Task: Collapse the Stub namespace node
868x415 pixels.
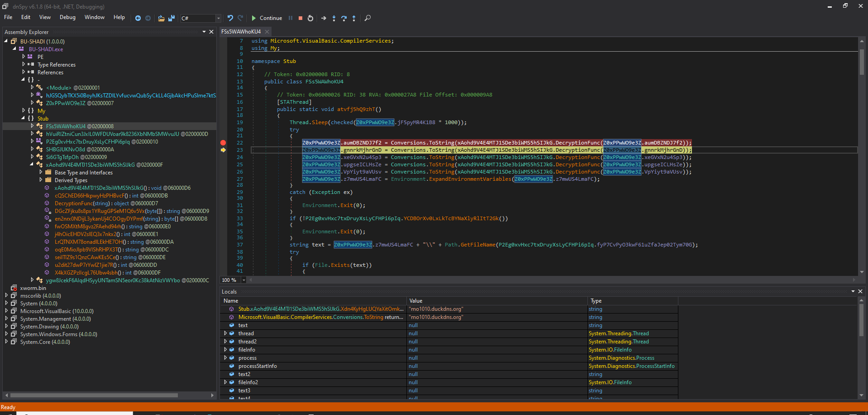Action: [x=24, y=118]
